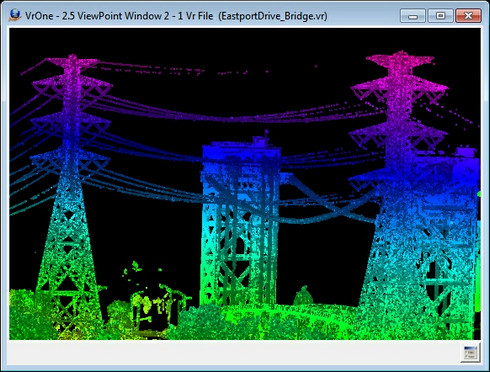The image size is (490, 372).
Task: Click the VrOne globe icon in title bar
Action: point(15,15)
